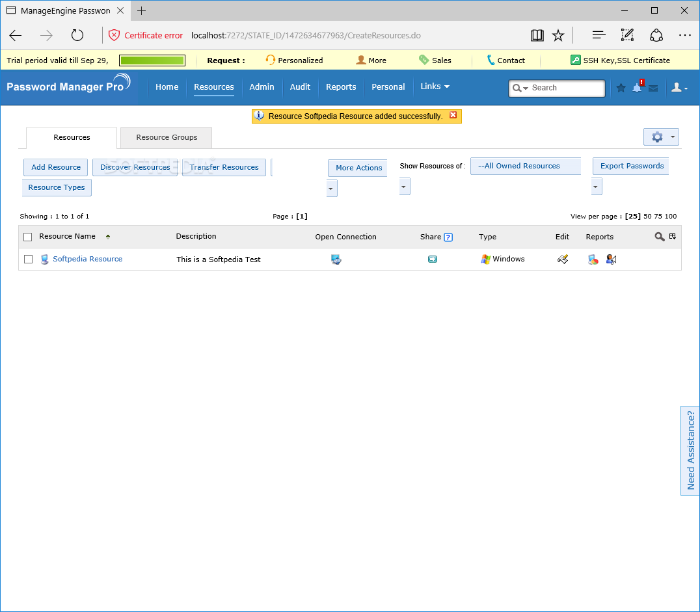Click the Contact link
700x612 pixels.
coord(505,60)
